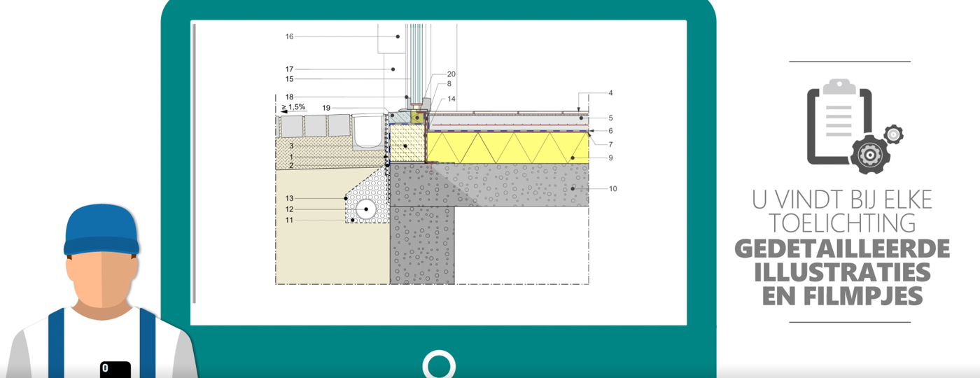Select the yellow insulation layer in drawing
This screenshot has height=378, width=980.
click(x=507, y=148)
